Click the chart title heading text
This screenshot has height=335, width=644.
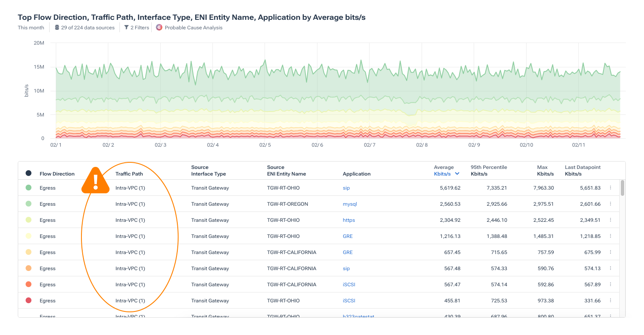coord(191,17)
